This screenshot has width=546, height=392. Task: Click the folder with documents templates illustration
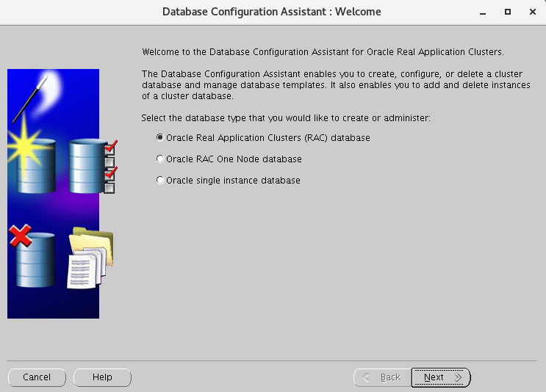(90, 258)
